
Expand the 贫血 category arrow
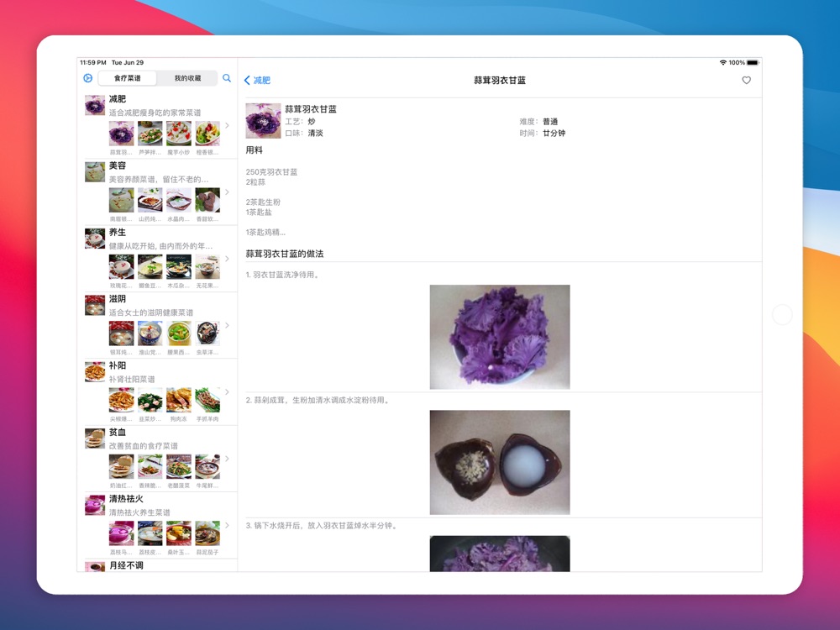227,459
